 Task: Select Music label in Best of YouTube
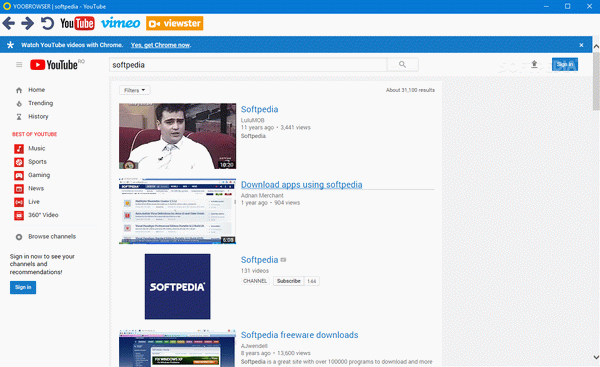tap(37, 148)
